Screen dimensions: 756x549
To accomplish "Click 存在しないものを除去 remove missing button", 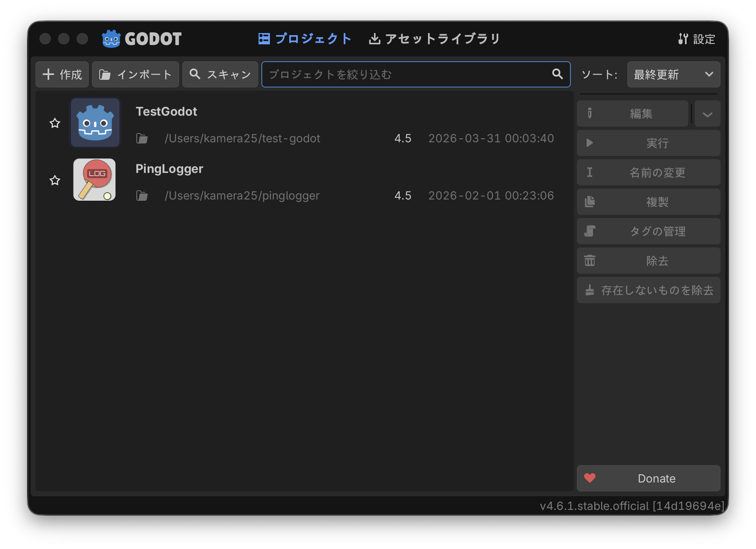I will (x=649, y=290).
